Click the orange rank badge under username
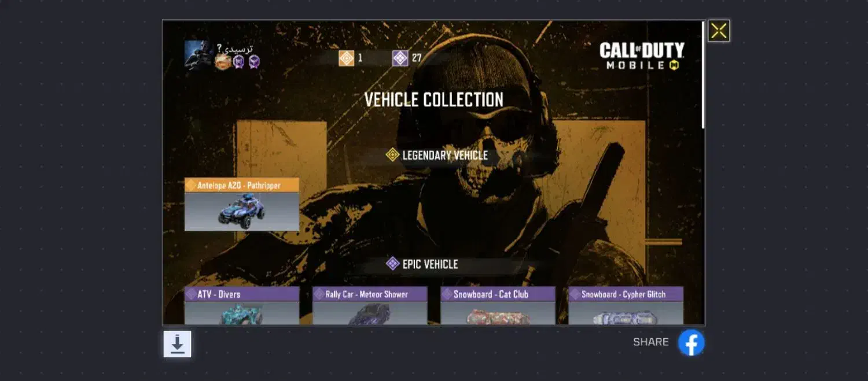 [223, 61]
